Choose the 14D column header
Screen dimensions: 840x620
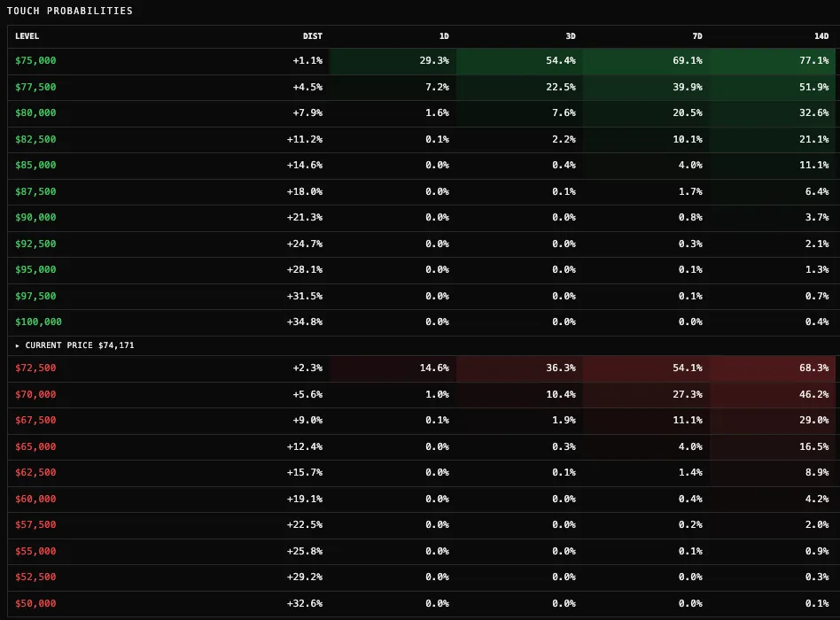[821, 36]
